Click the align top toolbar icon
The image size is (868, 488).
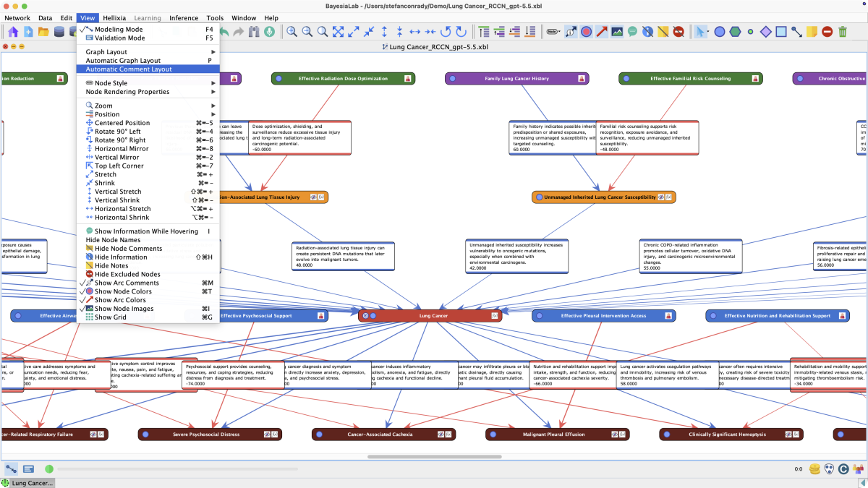[484, 32]
